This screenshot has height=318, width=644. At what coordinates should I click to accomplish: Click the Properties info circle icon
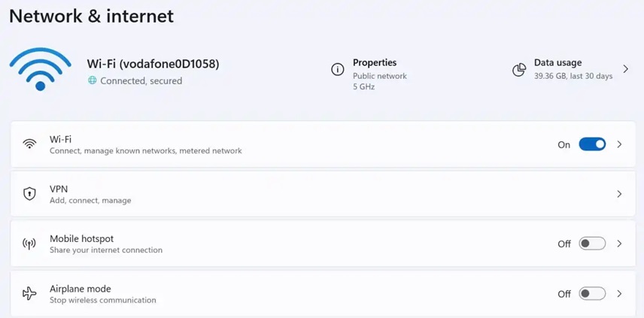(338, 70)
